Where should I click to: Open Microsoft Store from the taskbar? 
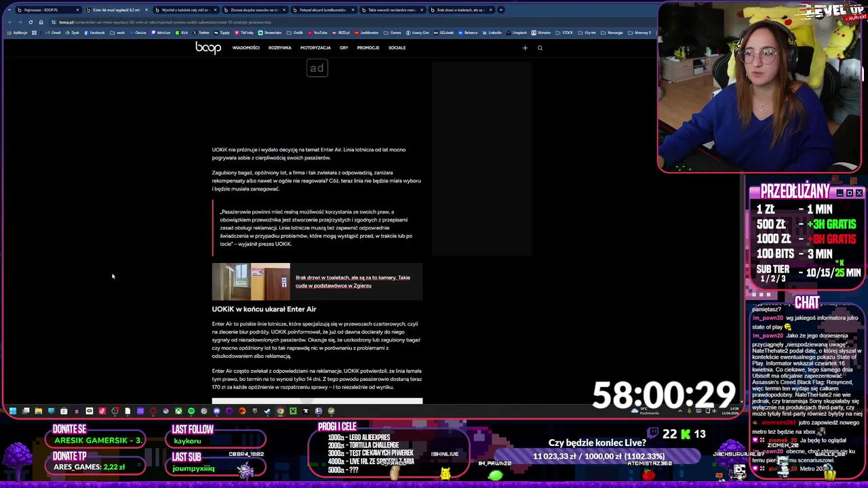click(64, 411)
